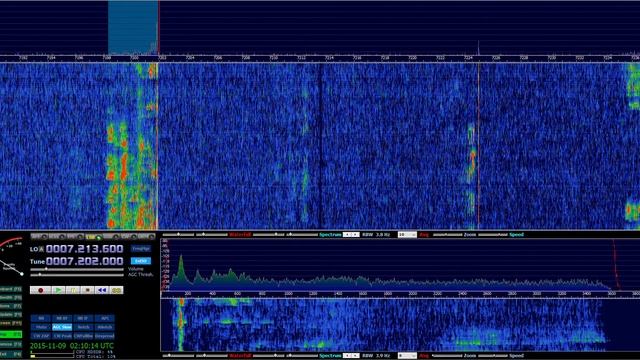640x360 pixels.
Task: Click the Tune frequency display 0007.202.000
Action: point(84,261)
